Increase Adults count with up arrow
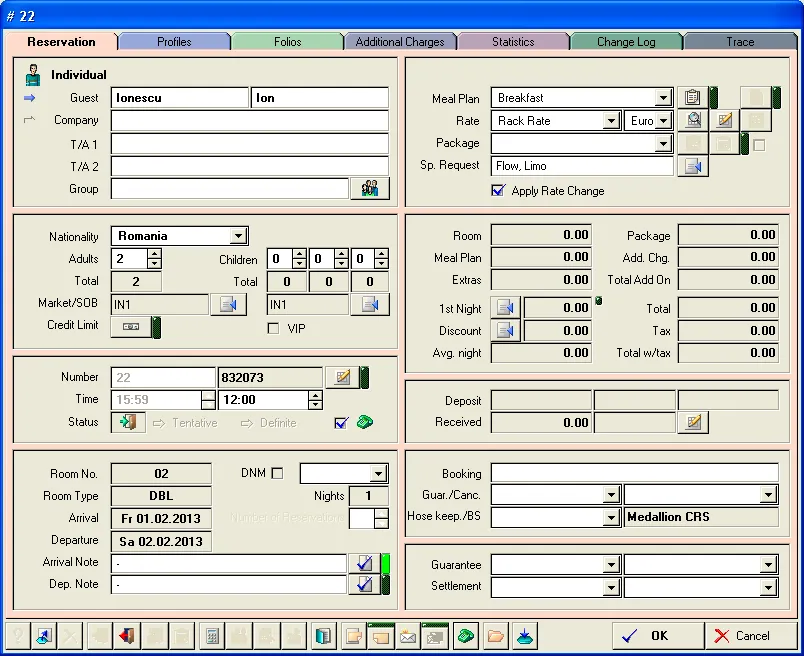 tap(154, 254)
